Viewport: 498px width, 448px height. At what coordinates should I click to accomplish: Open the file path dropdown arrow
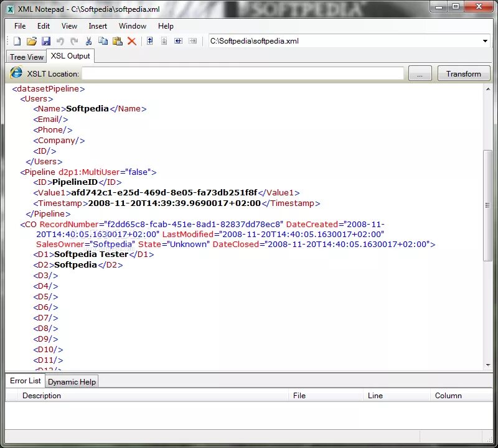485,41
